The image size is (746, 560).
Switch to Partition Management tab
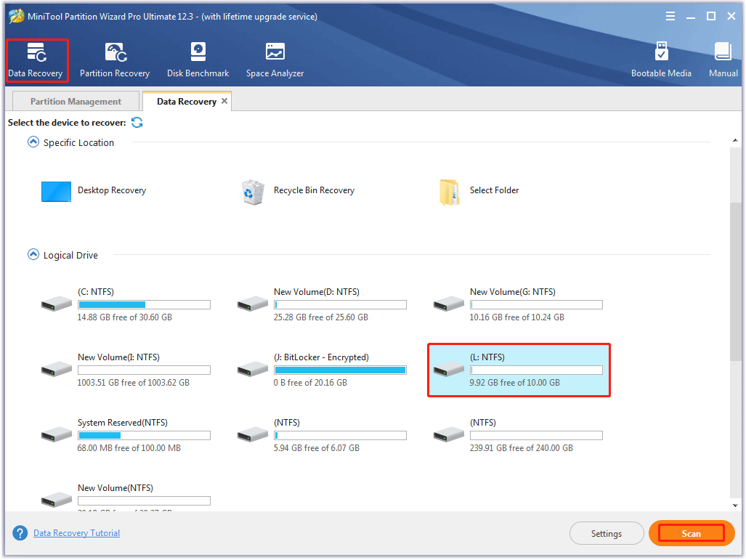tap(76, 102)
